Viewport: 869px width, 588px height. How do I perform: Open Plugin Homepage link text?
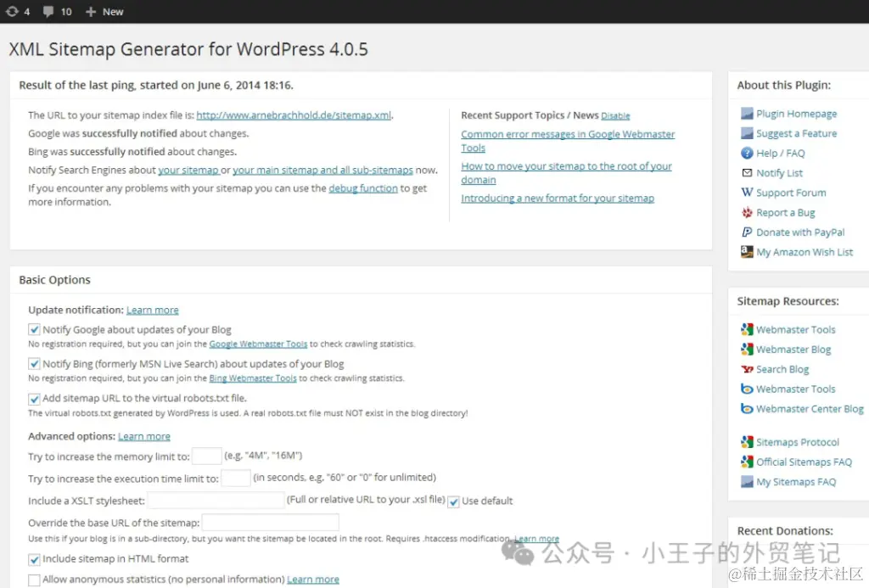(x=796, y=114)
